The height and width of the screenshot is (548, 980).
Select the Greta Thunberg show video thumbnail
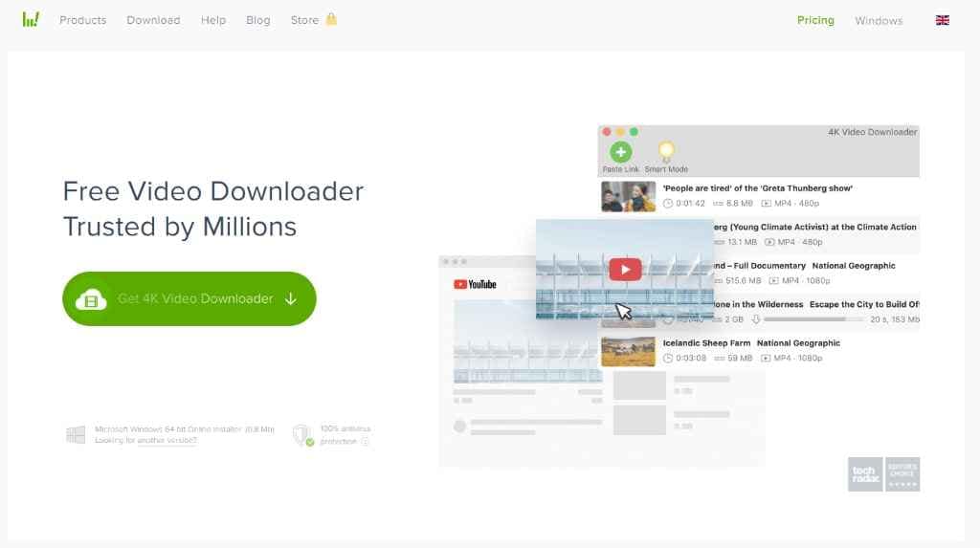point(628,196)
